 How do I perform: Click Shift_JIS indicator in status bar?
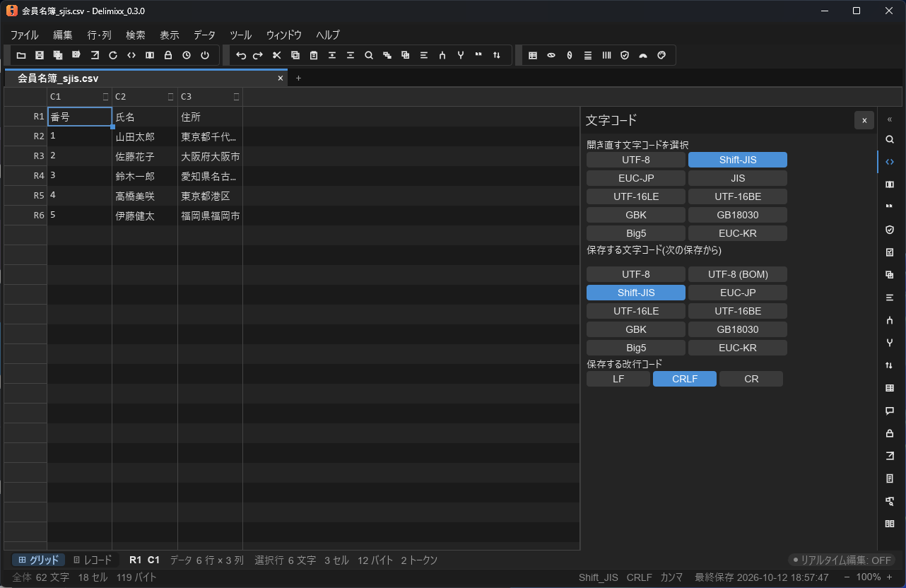[598, 577]
